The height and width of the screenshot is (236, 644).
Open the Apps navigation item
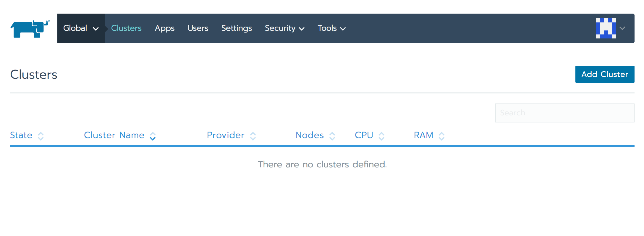click(x=165, y=28)
